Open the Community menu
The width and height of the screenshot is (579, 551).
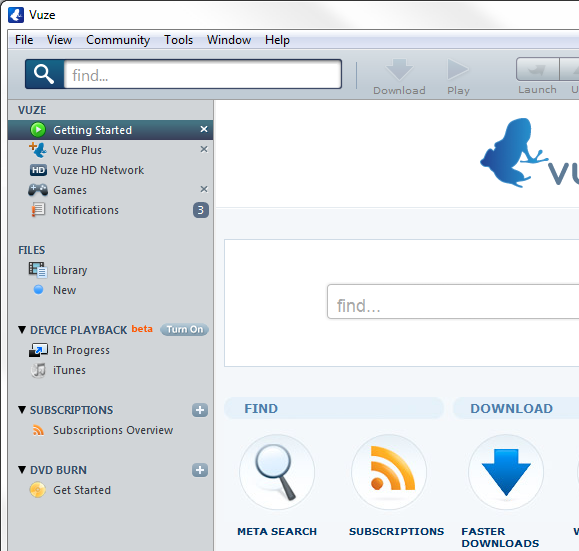pyautogui.click(x=118, y=40)
